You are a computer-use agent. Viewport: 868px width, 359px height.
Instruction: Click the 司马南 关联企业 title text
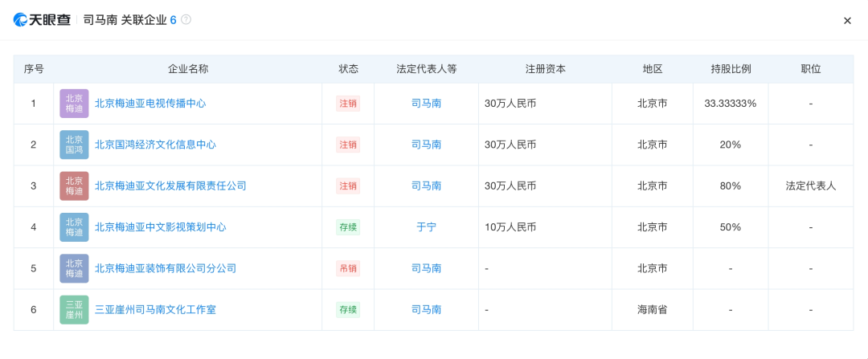click(125, 20)
